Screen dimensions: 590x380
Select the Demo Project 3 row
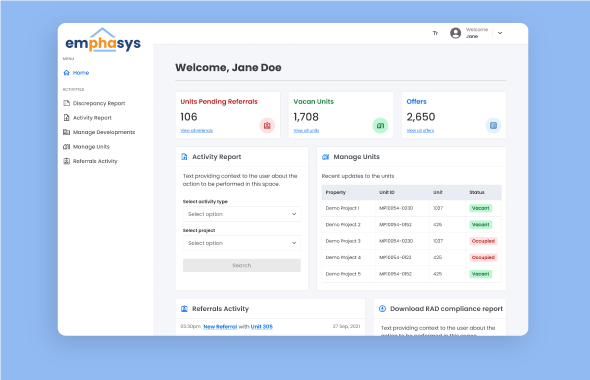(x=412, y=241)
